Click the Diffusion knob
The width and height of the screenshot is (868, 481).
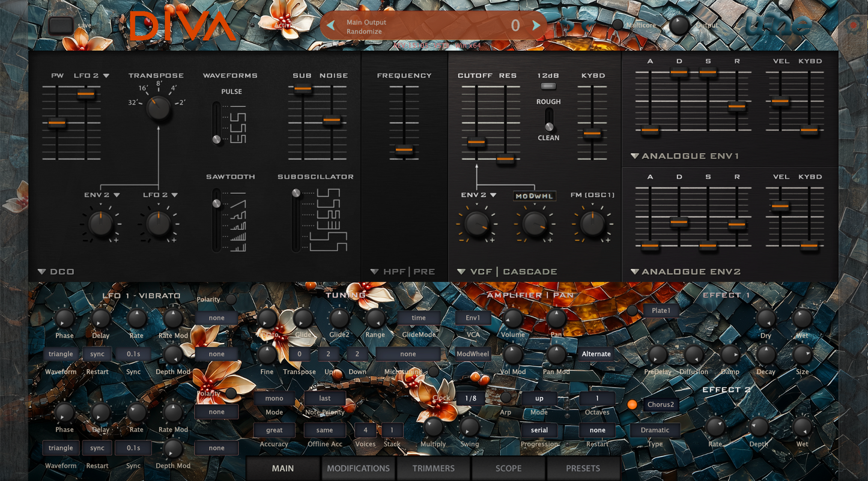694,355
